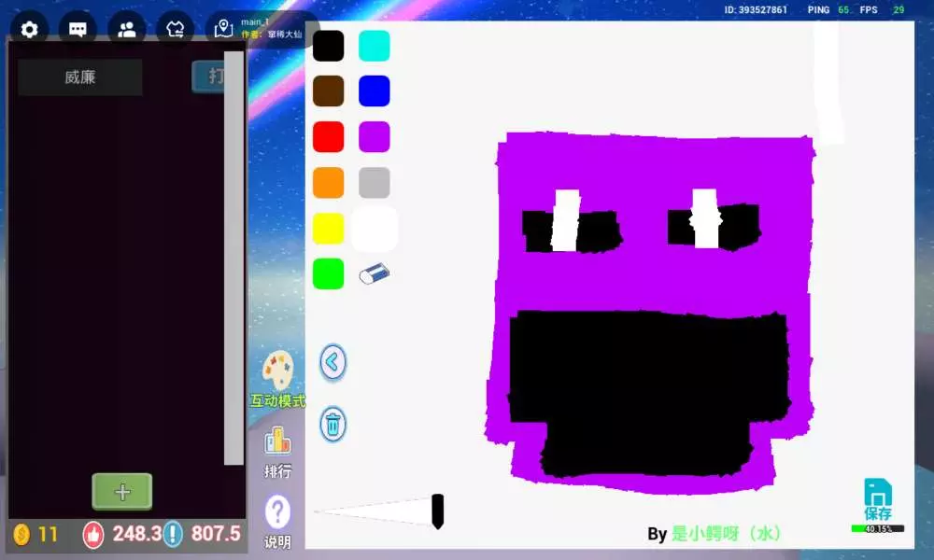Click the 40.15% save progress bar
Image resolution: width=934 pixels, height=560 pixels.
pos(877,528)
